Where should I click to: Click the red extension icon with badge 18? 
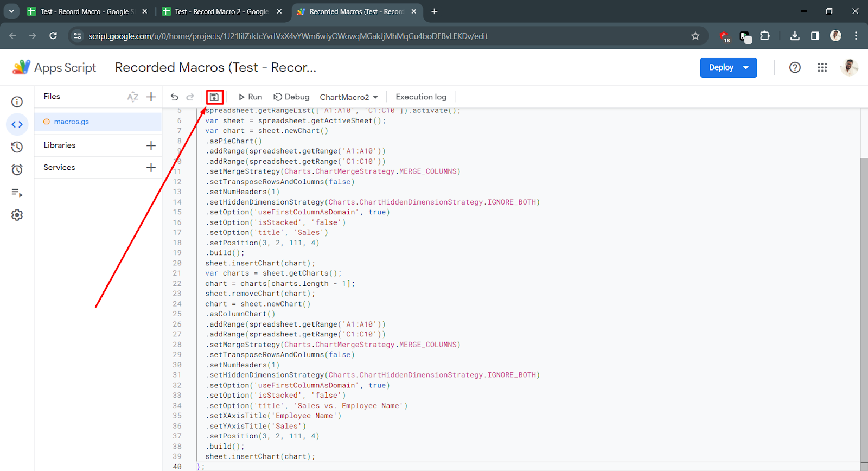coord(725,37)
